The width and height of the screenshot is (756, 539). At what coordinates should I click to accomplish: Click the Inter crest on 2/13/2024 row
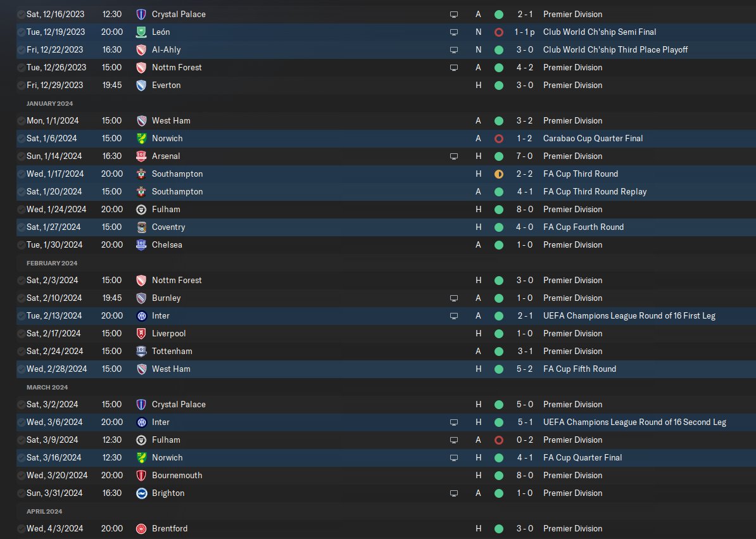pos(141,316)
